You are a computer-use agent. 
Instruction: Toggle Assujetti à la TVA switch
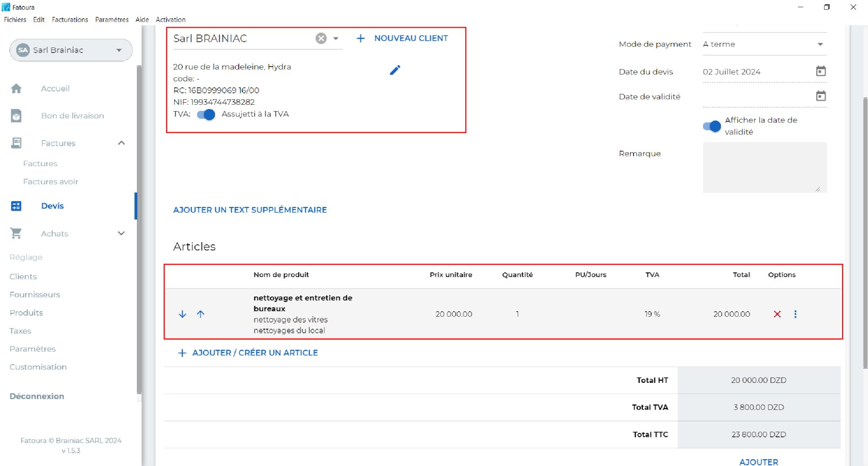tap(206, 114)
